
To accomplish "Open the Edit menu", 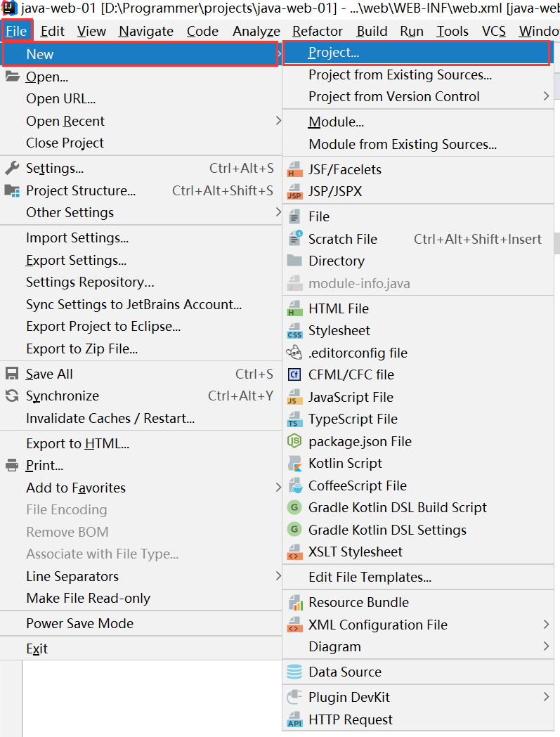I will pyautogui.click(x=52, y=31).
